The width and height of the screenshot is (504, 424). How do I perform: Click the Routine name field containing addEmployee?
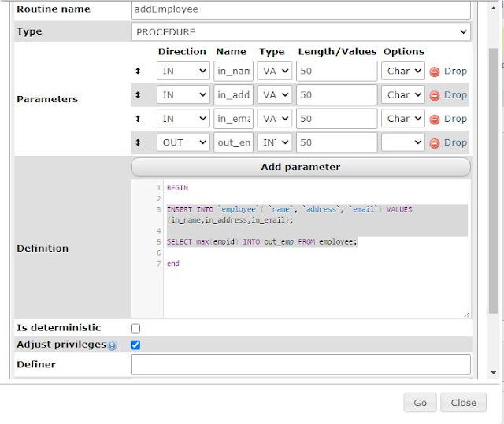tap(301, 9)
